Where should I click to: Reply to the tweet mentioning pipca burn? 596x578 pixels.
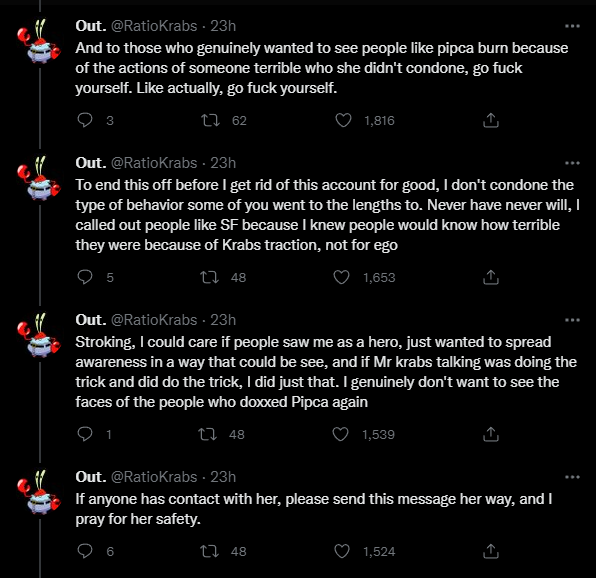click(x=85, y=120)
